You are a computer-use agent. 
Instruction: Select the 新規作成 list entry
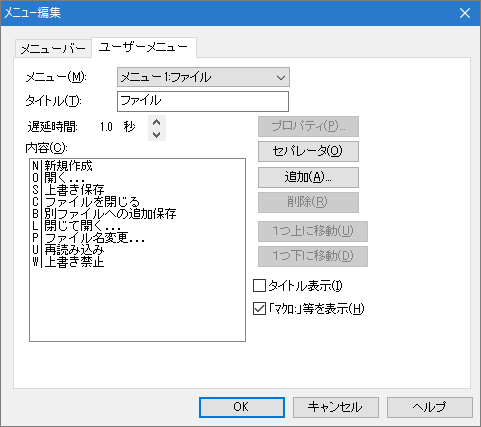pos(137,166)
